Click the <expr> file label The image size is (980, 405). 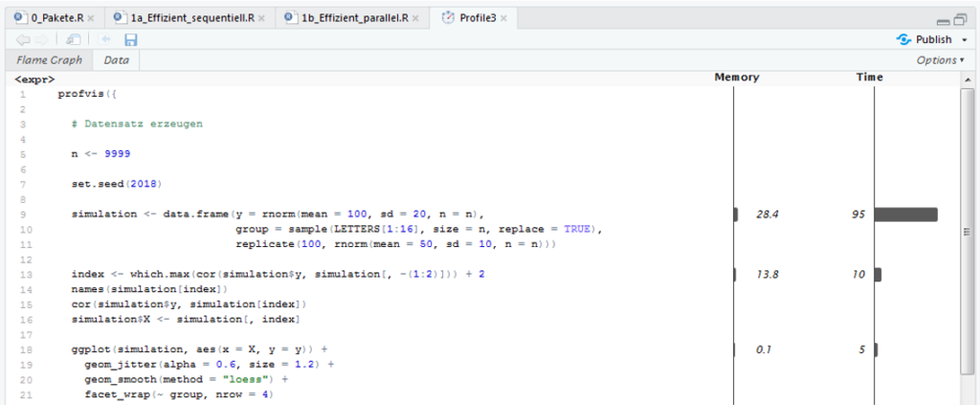tap(34, 79)
